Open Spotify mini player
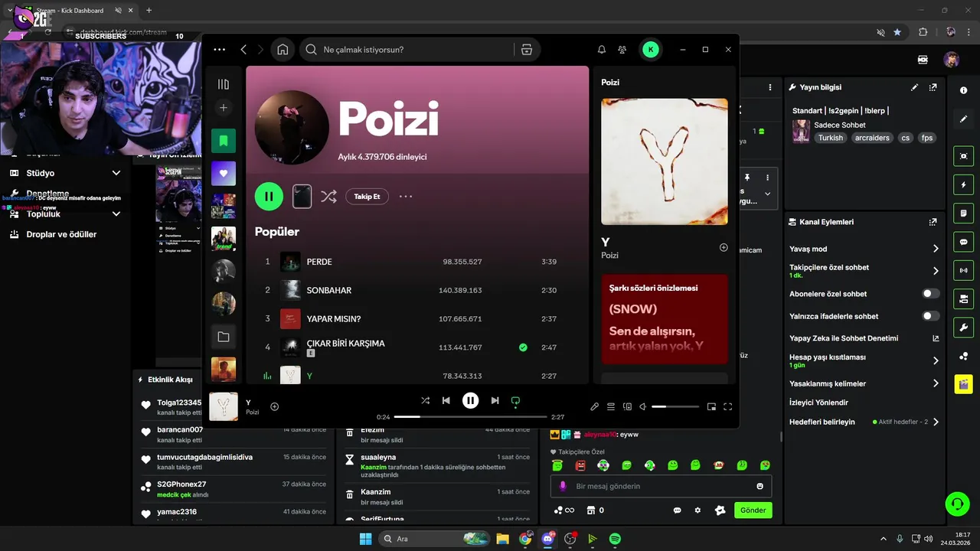 711,407
